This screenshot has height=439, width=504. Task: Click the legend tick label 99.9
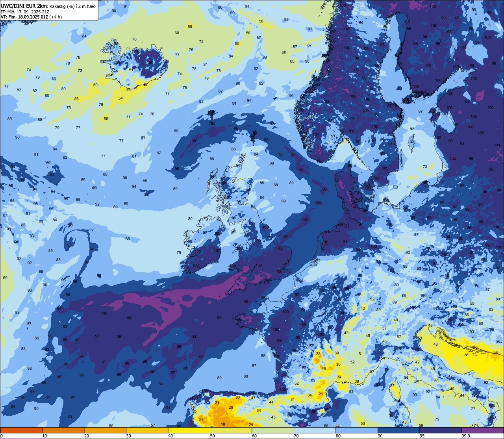point(466,436)
